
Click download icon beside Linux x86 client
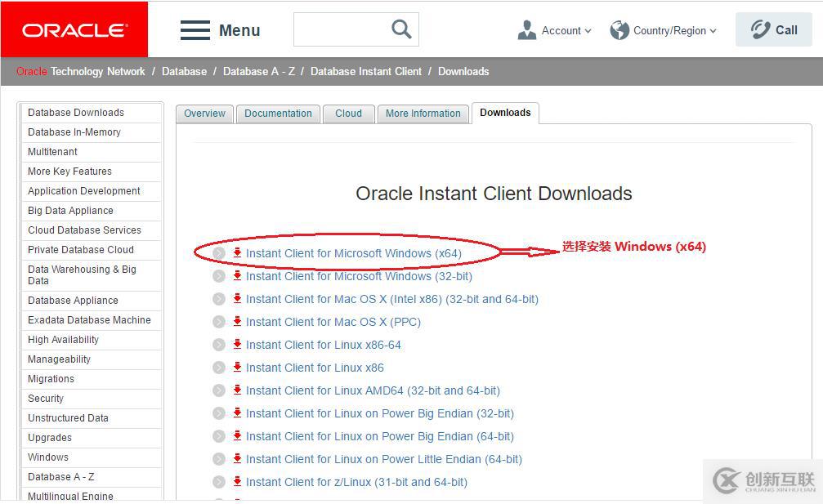click(237, 367)
